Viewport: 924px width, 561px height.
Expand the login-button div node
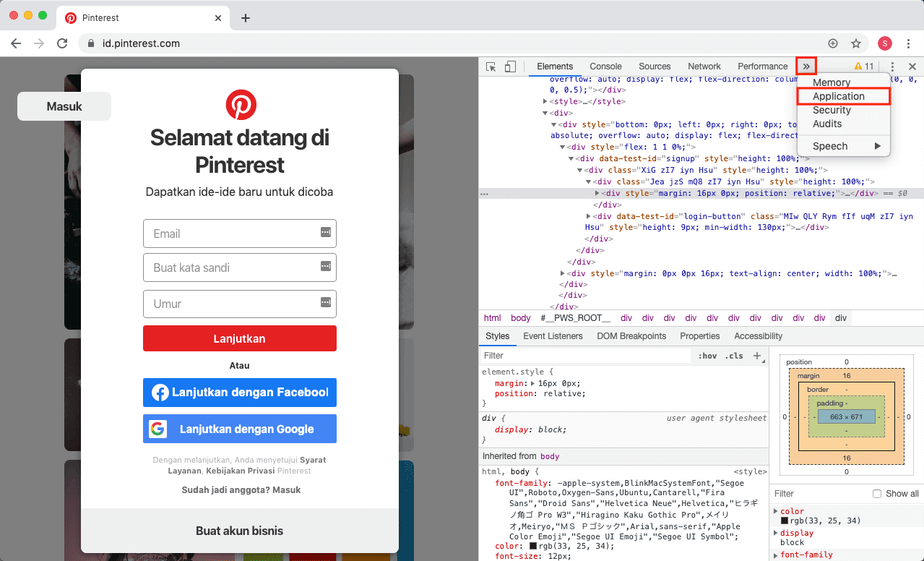click(x=589, y=216)
